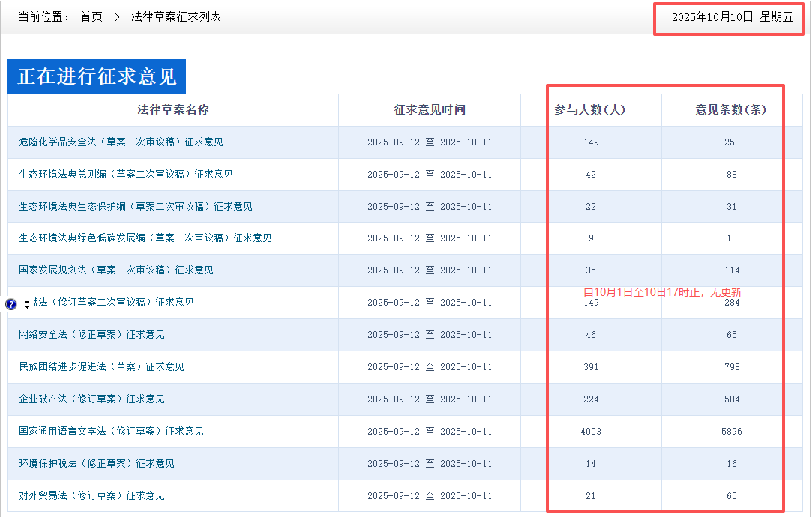Viewport: 812px width, 517px height.
Task: Select opinion count 16 for 环境保护税法
Action: pos(732,464)
